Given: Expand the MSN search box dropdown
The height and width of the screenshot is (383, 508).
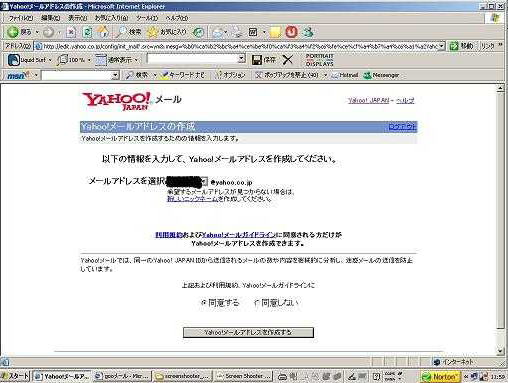Looking at the screenshot, I should point(115,75).
